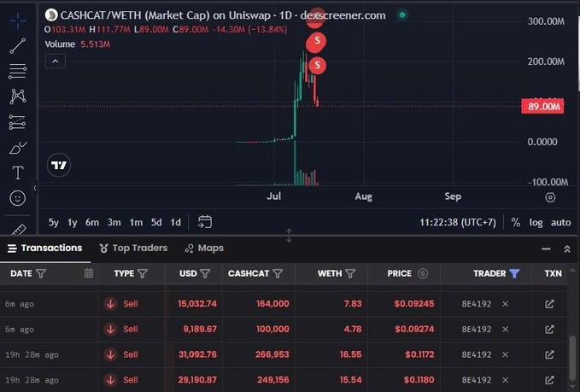The image size is (580, 392).
Task: Click the $0.09274 price cell
Action: coord(414,329)
